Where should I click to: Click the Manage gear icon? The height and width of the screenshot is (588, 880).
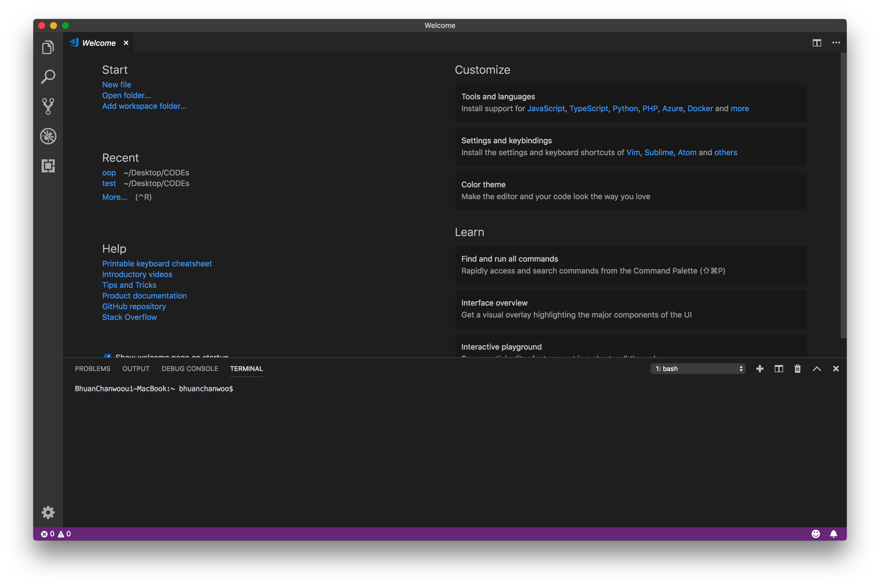point(48,512)
